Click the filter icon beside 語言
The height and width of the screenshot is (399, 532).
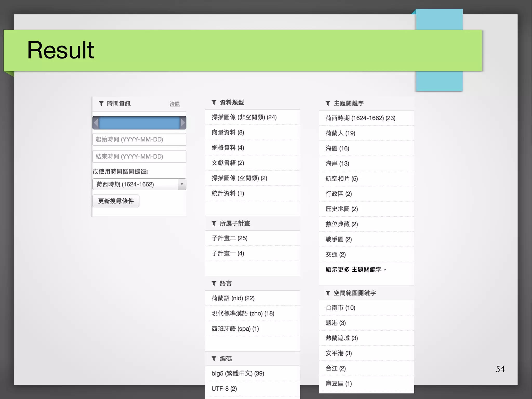pos(214,283)
